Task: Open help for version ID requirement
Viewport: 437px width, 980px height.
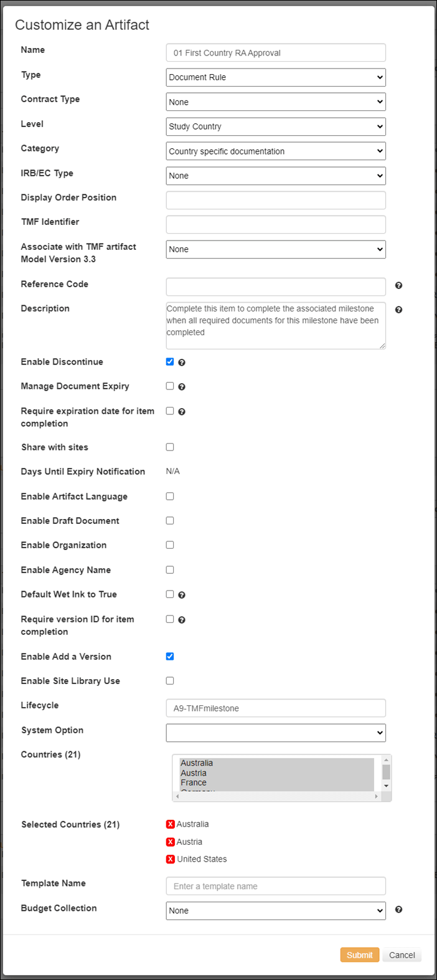Action: [x=181, y=619]
